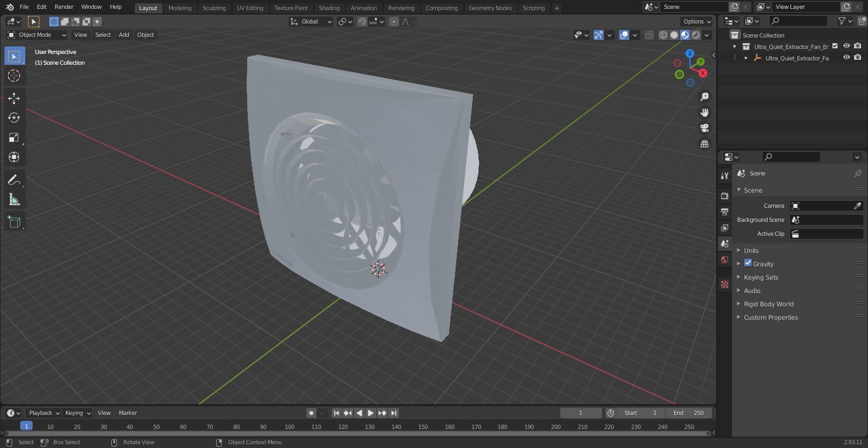The width and height of the screenshot is (868, 448).
Task: Toggle proportional editing
Action: click(x=394, y=22)
